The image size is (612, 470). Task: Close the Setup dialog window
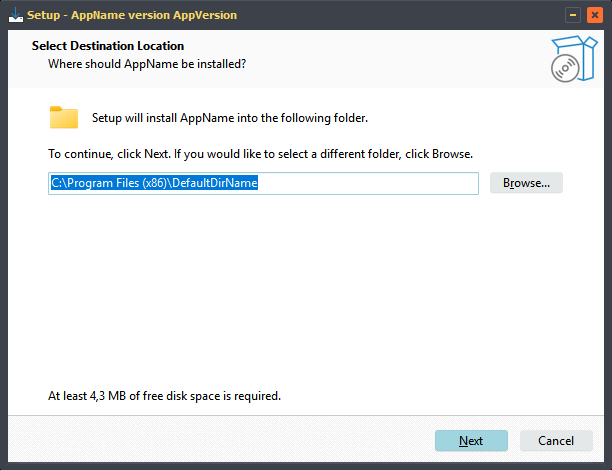(595, 14)
